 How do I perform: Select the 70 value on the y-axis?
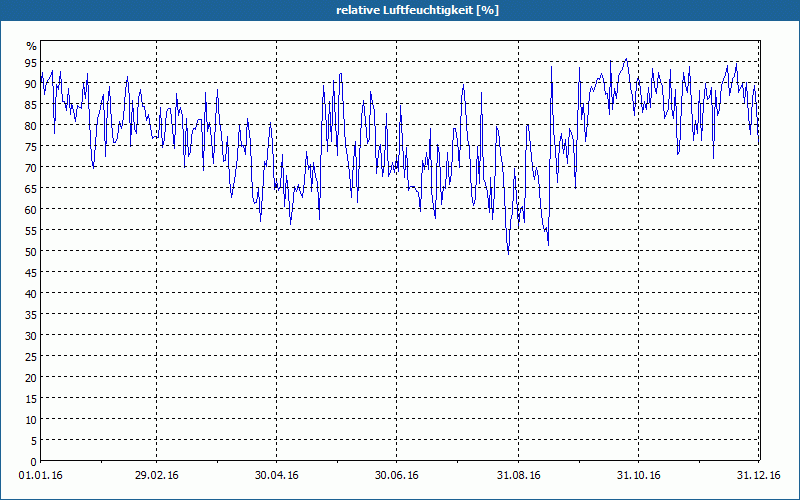[31, 167]
